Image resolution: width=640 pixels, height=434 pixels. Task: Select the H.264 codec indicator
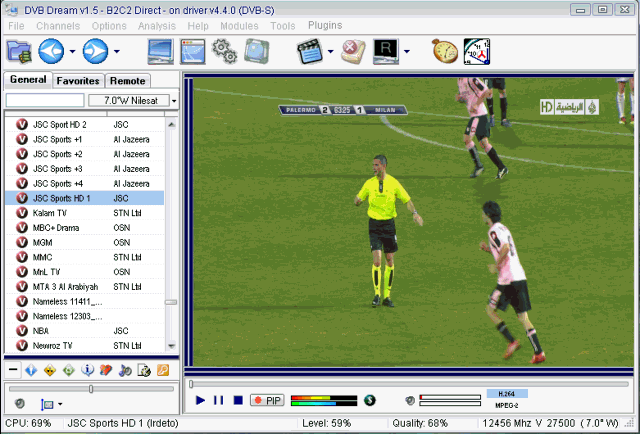click(507, 394)
